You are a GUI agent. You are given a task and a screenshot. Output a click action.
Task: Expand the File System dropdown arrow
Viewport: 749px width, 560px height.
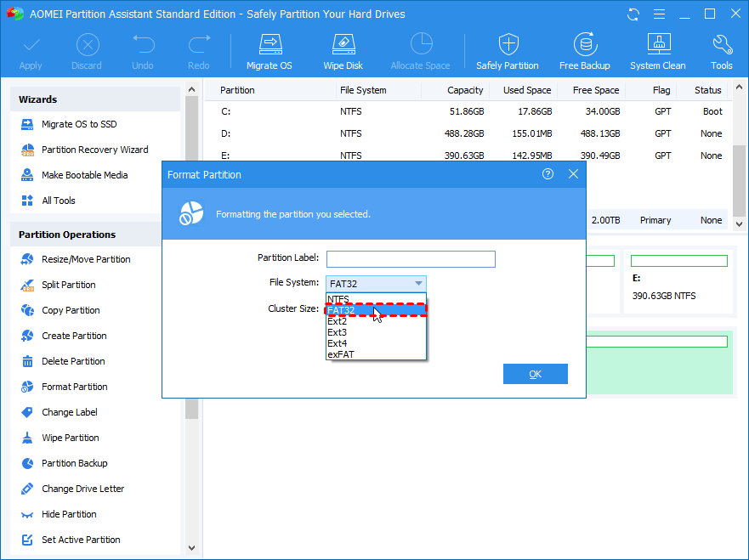coord(418,284)
